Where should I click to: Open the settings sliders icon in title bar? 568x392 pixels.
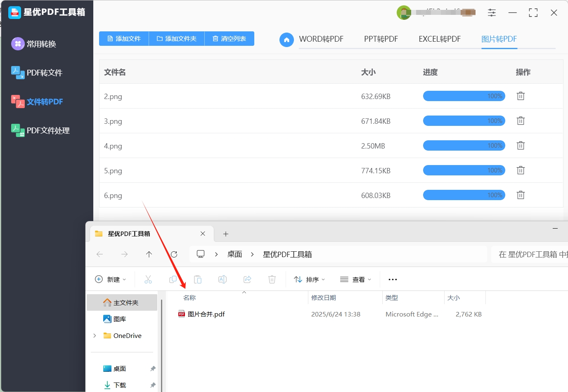point(492,13)
